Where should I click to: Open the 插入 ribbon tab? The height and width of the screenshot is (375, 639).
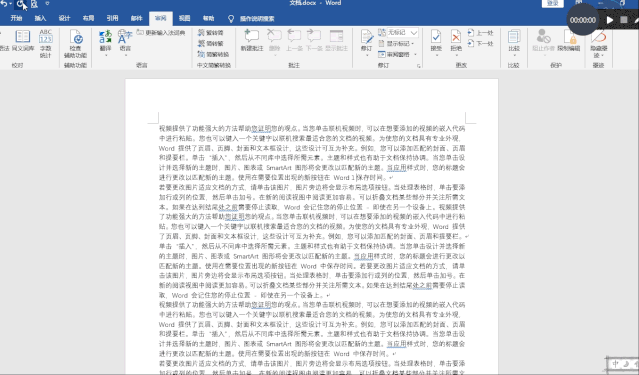tap(40, 18)
